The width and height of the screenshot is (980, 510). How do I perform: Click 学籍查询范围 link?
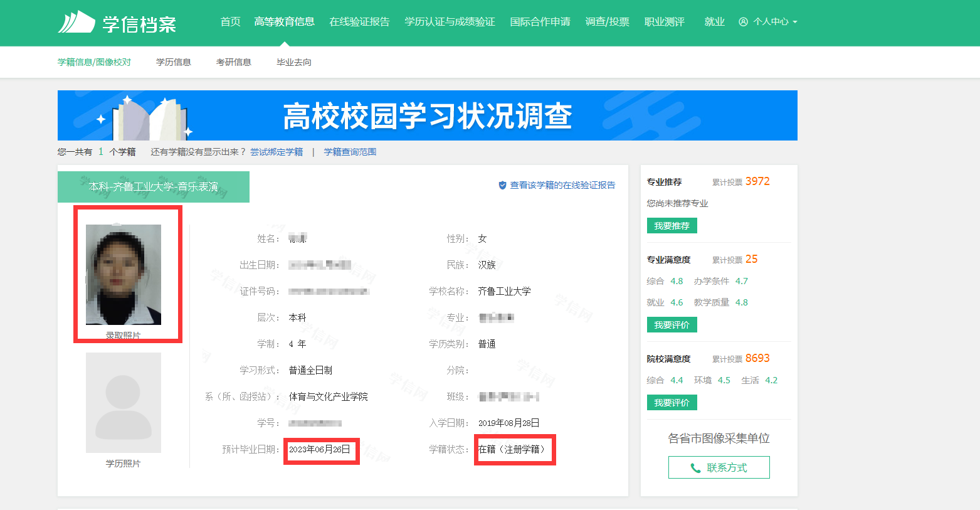pyautogui.click(x=350, y=152)
